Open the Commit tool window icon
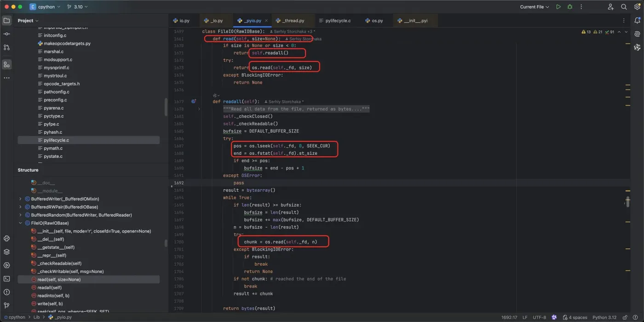This screenshot has width=644, height=322. (x=6, y=34)
